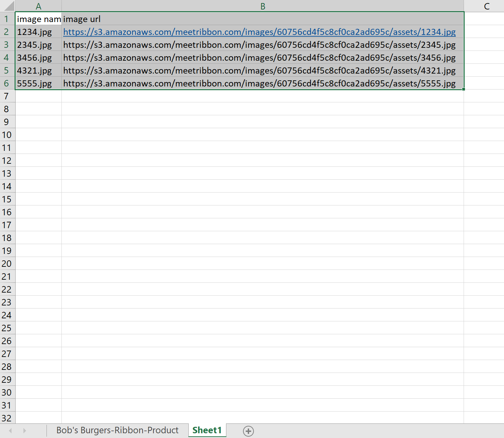This screenshot has height=438, width=504.
Task: Select cell A1 with image name
Action: (38, 19)
